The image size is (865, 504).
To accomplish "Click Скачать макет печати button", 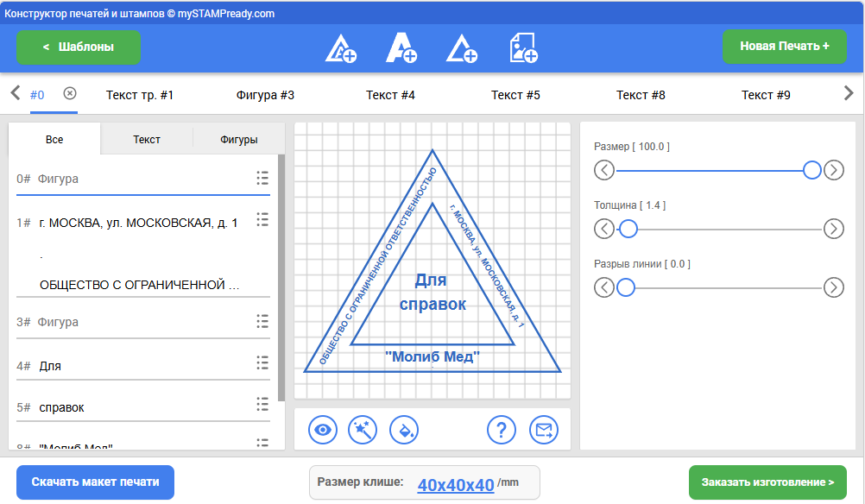I will tap(96, 482).
